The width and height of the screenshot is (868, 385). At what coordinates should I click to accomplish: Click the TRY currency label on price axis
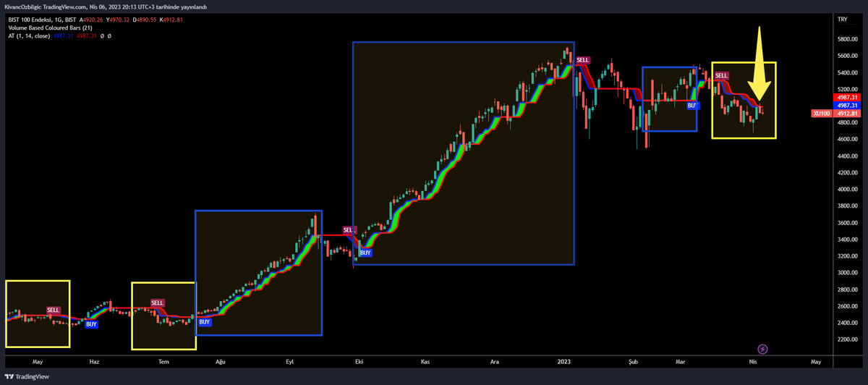tap(841, 19)
